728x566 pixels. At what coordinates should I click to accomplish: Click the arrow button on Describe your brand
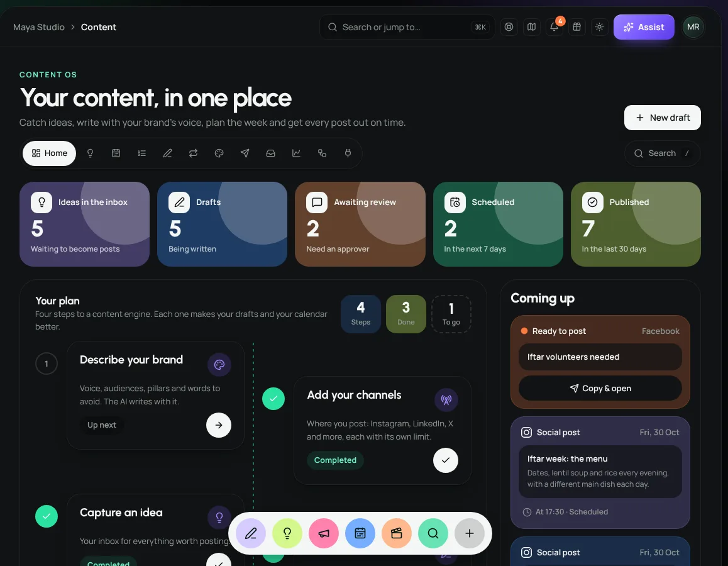click(219, 425)
